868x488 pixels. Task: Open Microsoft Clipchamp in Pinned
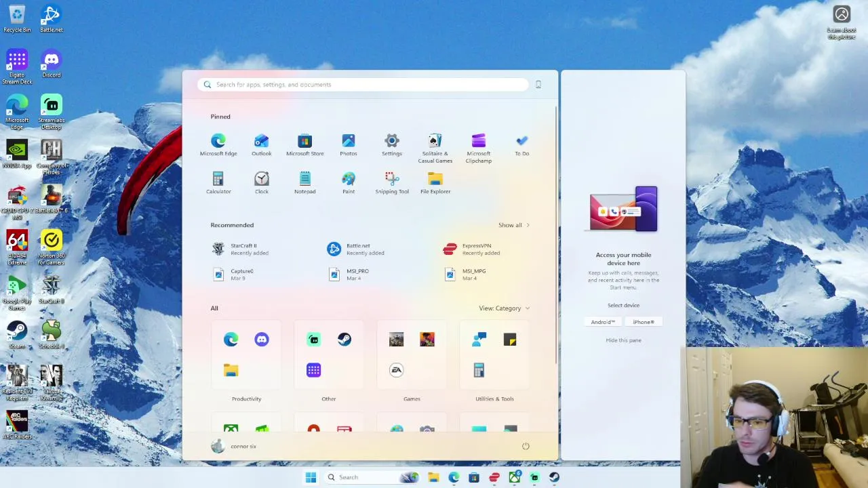click(x=479, y=148)
